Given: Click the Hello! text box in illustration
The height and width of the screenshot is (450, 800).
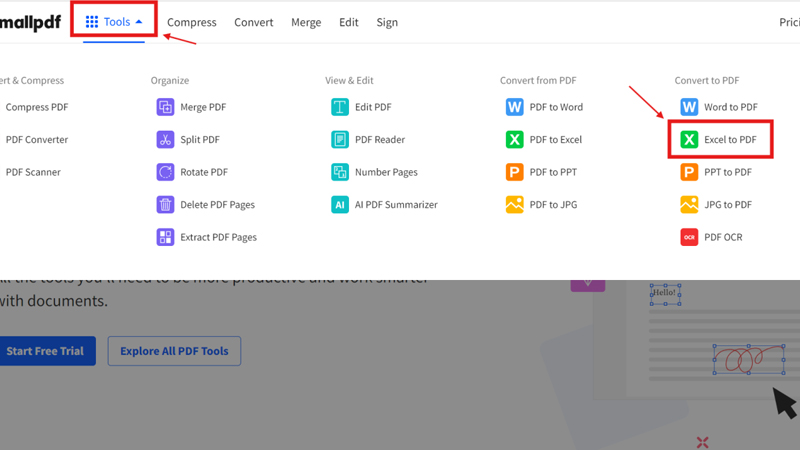Looking at the screenshot, I should pos(665,294).
